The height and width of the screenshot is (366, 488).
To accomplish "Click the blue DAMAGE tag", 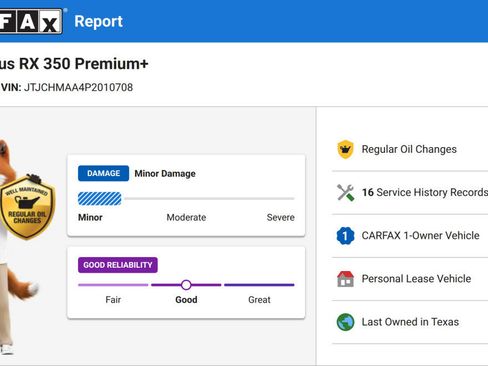I will (x=103, y=173).
